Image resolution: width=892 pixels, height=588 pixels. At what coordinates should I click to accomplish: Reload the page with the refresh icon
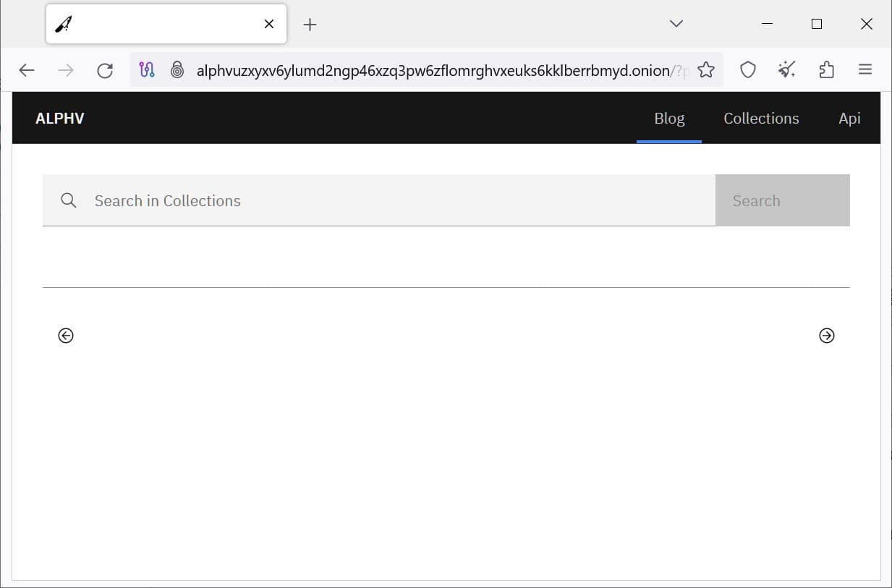[x=105, y=70]
